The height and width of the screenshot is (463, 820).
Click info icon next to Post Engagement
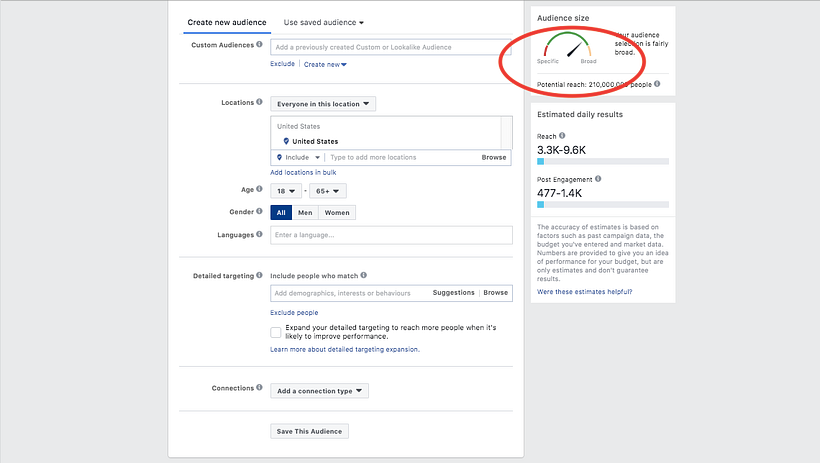coord(598,179)
